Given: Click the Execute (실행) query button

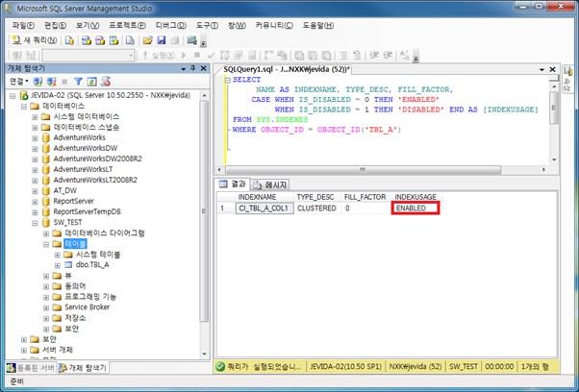Looking at the screenshot, I should pyautogui.click(x=160, y=56).
